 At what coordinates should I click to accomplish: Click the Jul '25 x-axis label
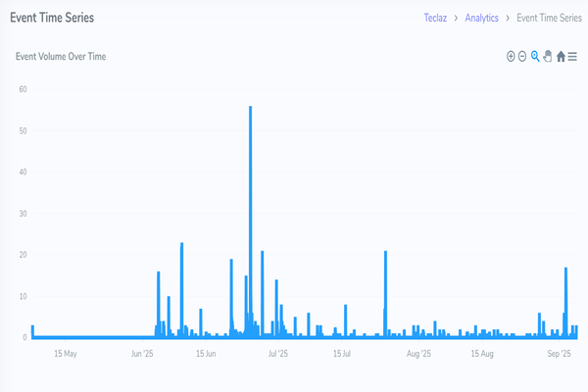278,354
